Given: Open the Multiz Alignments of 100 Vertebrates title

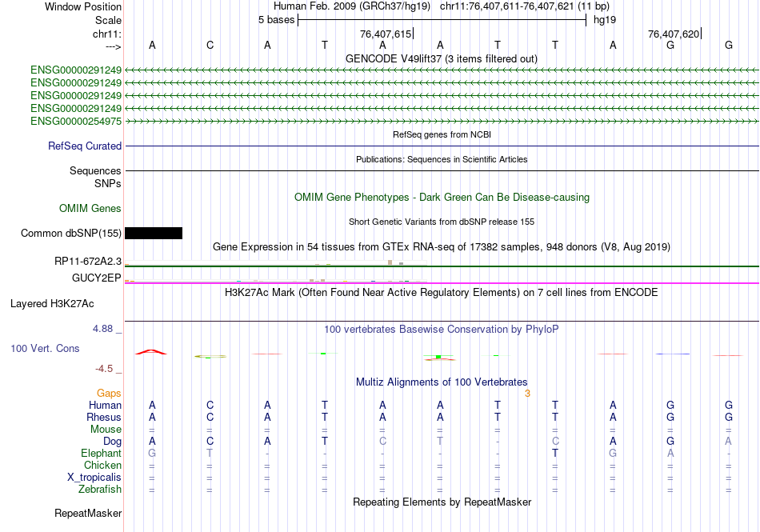Looking at the screenshot, I should [x=442, y=382].
